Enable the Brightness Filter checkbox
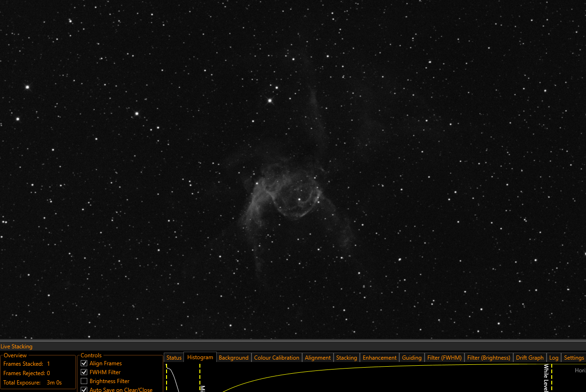The height and width of the screenshot is (392, 586). [84, 381]
